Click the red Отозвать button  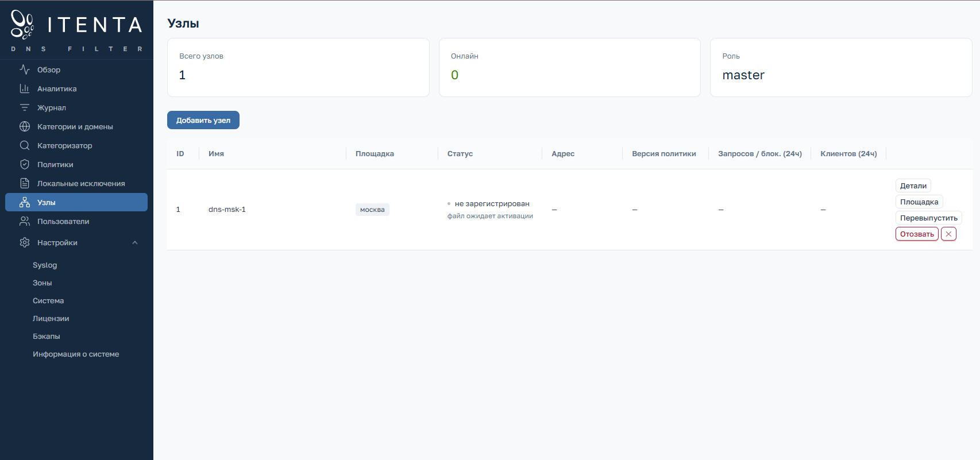(x=917, y=234)
